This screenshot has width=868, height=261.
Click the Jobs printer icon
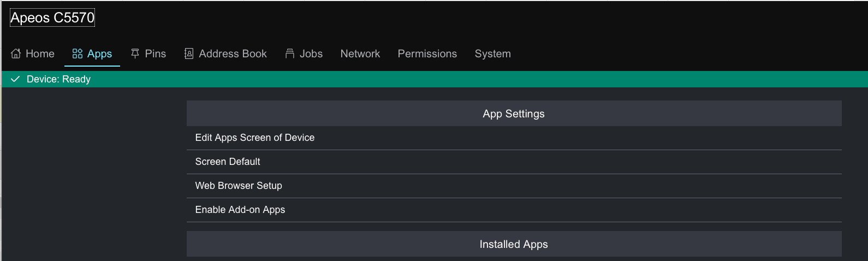290,54
